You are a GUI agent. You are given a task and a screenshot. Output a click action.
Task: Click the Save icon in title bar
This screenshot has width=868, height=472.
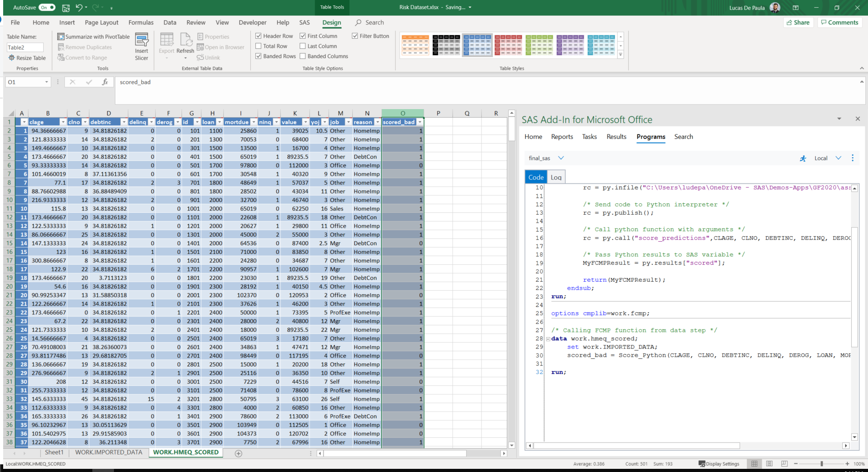point(66,8)
